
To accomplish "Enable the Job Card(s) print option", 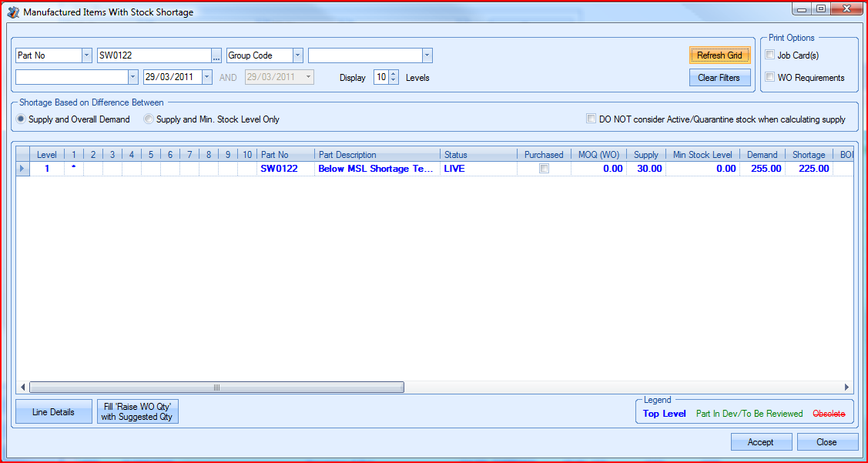I will point(770,55).
